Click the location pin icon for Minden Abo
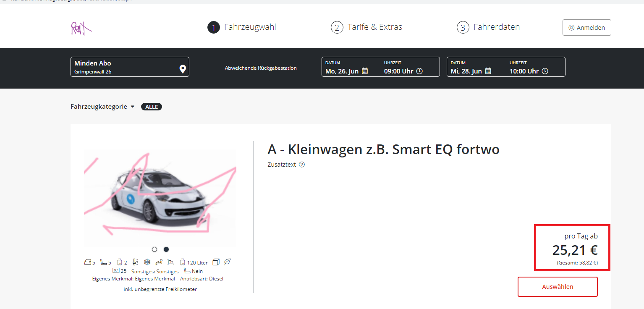644x309 pixels. [x=183, y=69]
